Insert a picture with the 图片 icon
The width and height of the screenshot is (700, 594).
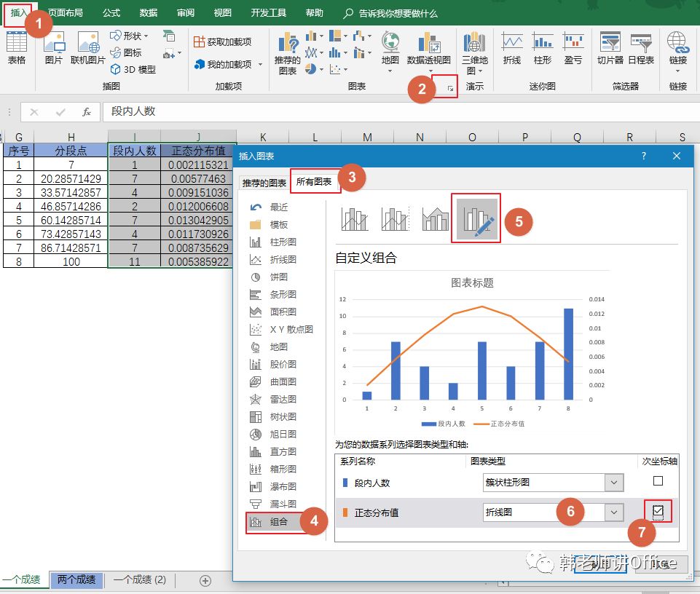pyautogui.click(x=54, y=48)
